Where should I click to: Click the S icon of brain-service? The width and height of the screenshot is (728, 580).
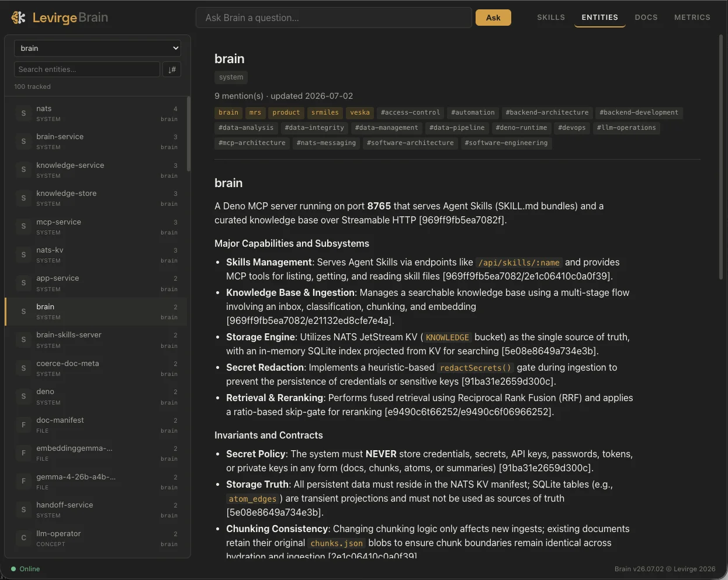(23, 141)
